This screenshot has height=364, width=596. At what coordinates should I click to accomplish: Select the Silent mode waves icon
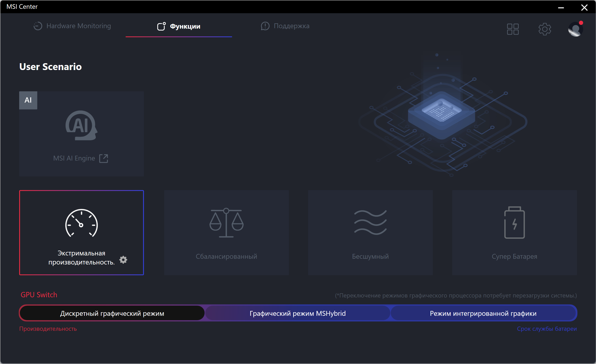pos(370,222)
